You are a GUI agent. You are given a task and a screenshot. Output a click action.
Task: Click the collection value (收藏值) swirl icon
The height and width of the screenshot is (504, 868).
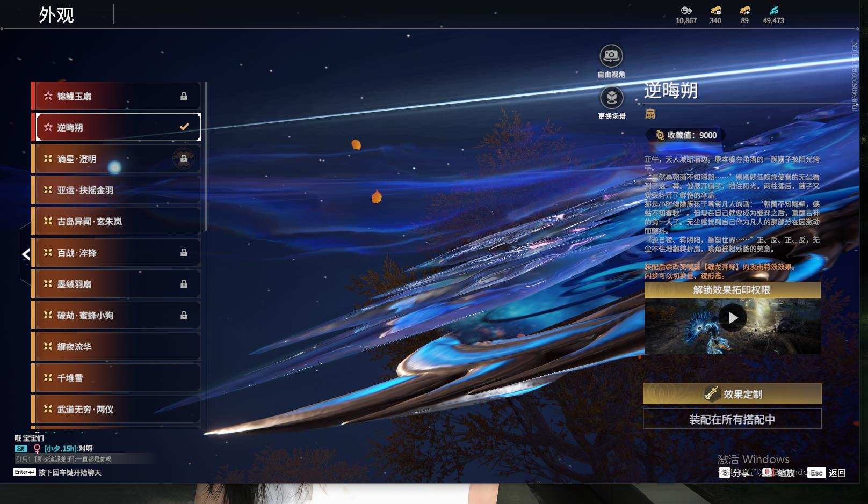(660, 135)
